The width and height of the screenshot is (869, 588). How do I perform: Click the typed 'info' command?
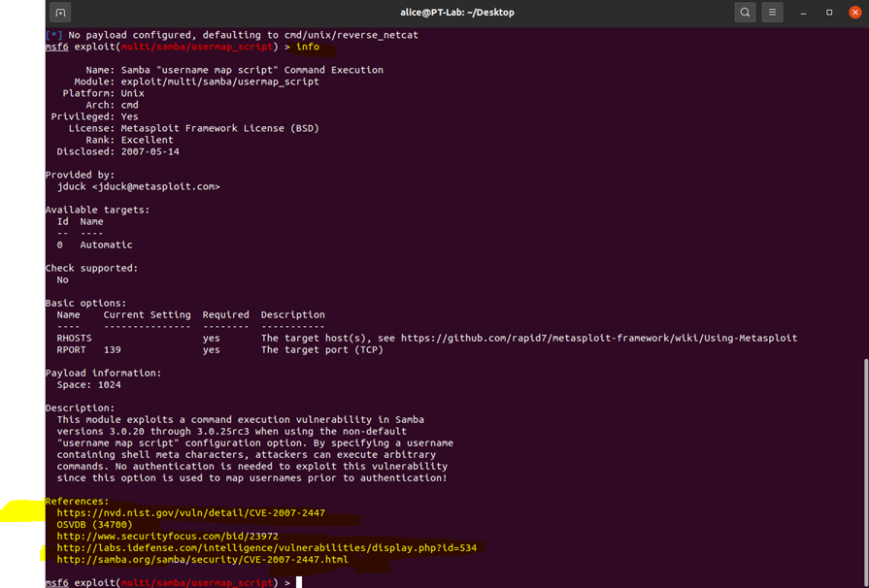pos(308,47)
